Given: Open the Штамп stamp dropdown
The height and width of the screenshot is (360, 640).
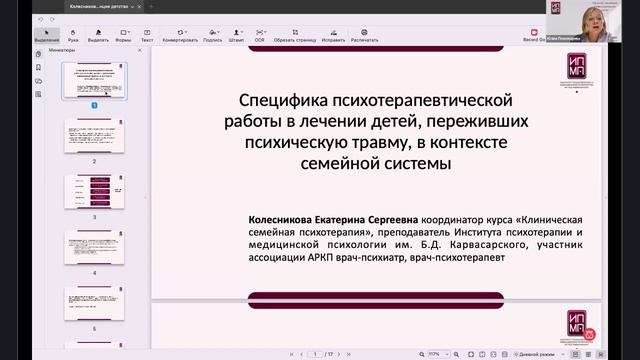Looking at the screenshot, I should pyautogui.click(x=236, y=36).
